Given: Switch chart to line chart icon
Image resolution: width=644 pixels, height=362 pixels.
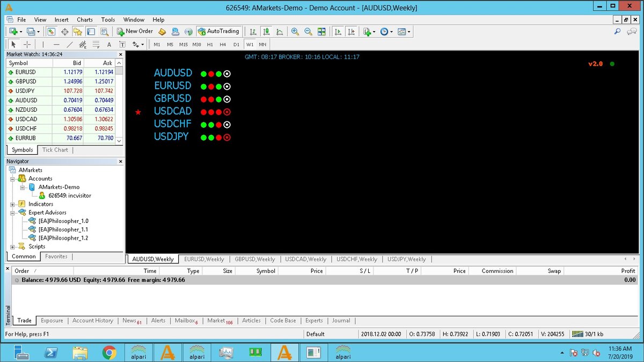Looking at the screenshot, I should [x=279, y=32].
